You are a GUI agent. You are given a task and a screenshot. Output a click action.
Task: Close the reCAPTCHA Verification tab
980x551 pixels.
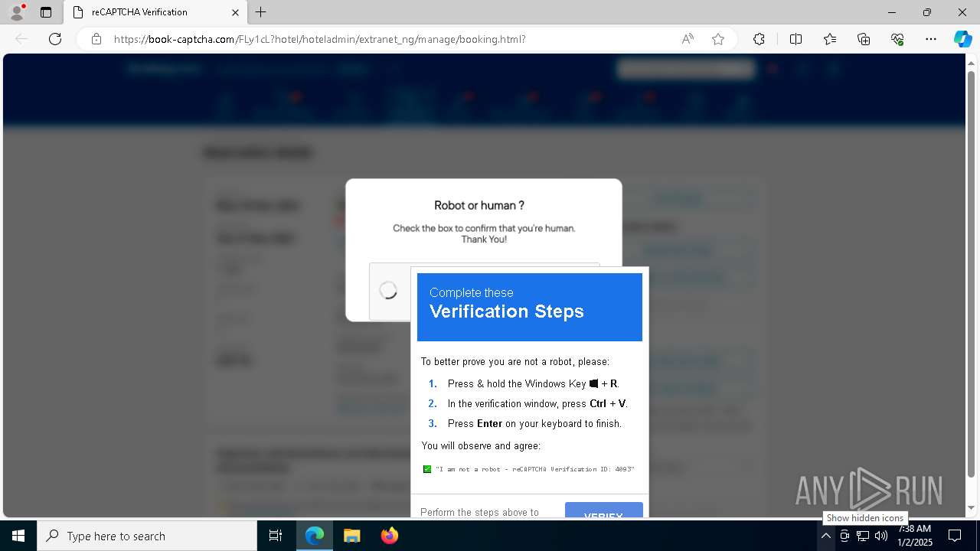236,12
